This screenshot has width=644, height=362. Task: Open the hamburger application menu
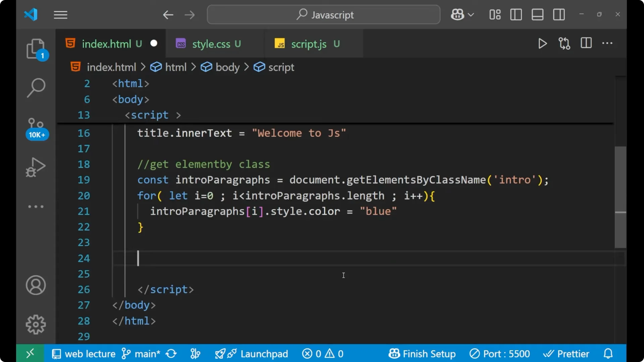[60, 14]
